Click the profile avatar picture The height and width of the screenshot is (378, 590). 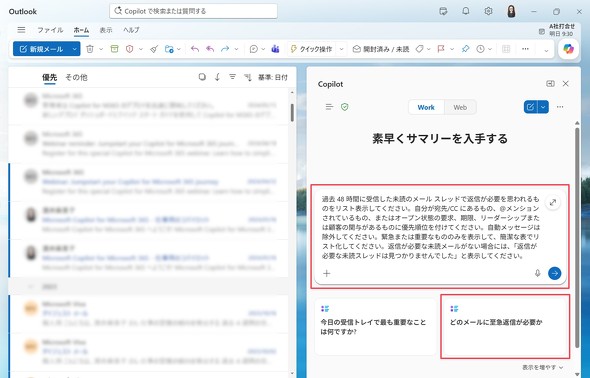click(511, 11)
